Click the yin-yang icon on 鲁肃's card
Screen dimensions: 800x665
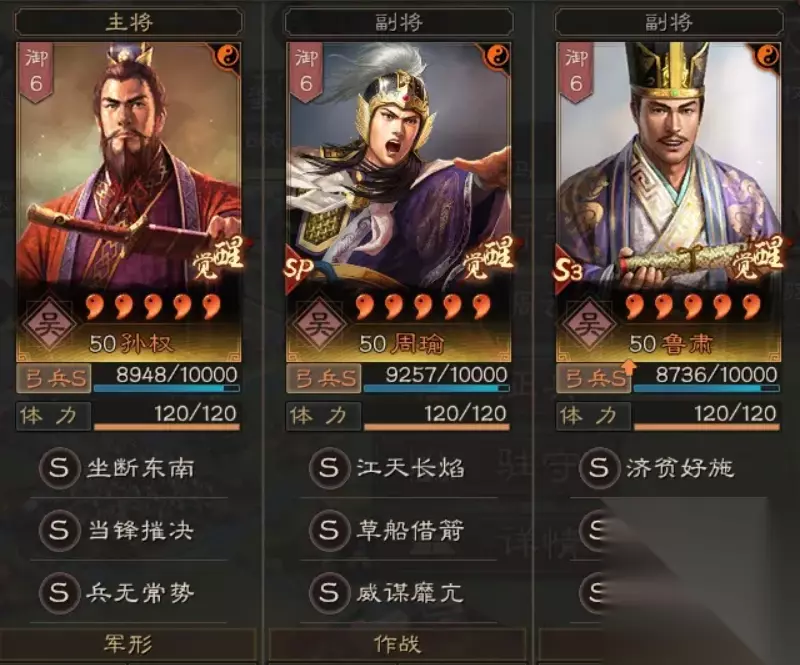pyautogui.click(x=768, y=55)
